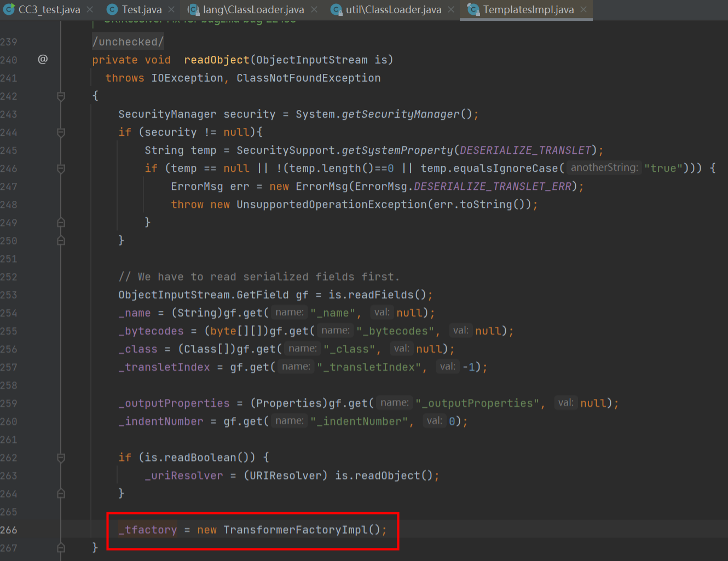Click the _class field on line 256

(x=138, y=349)
